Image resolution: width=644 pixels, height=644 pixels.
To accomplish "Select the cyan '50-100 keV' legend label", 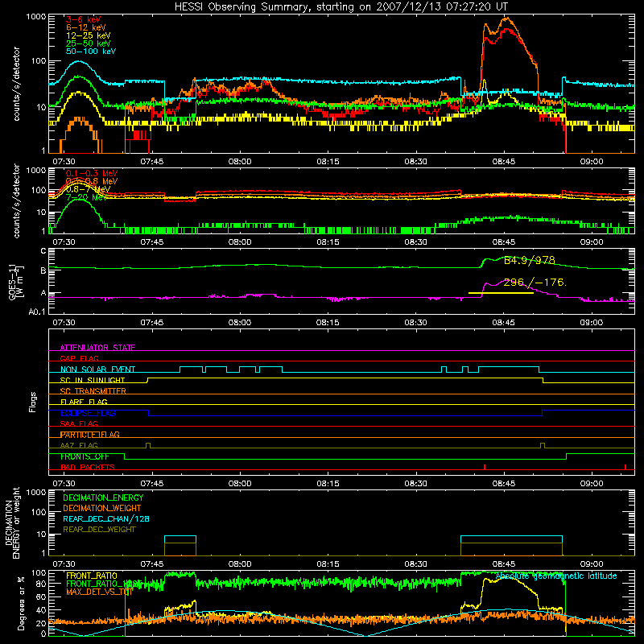I will 91,51.
